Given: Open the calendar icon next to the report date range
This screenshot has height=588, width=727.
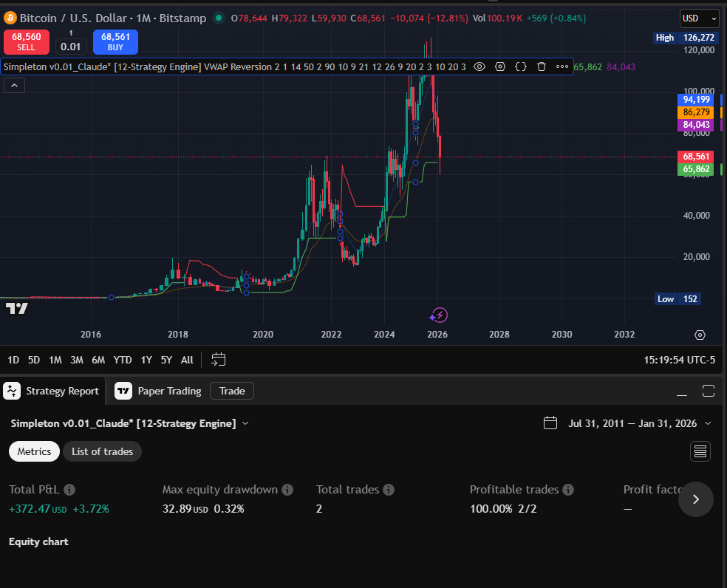Looking at the screenshot, I should point(550,423).
